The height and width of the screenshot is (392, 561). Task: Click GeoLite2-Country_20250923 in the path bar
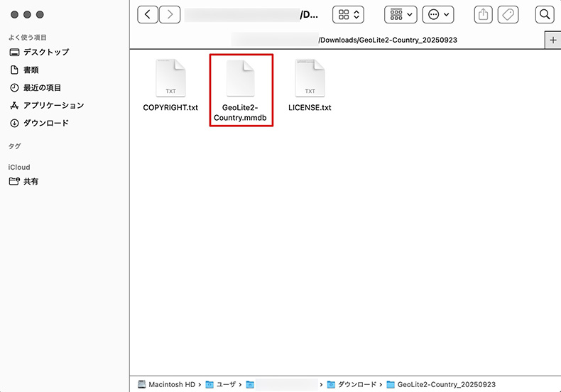(441, 384)
